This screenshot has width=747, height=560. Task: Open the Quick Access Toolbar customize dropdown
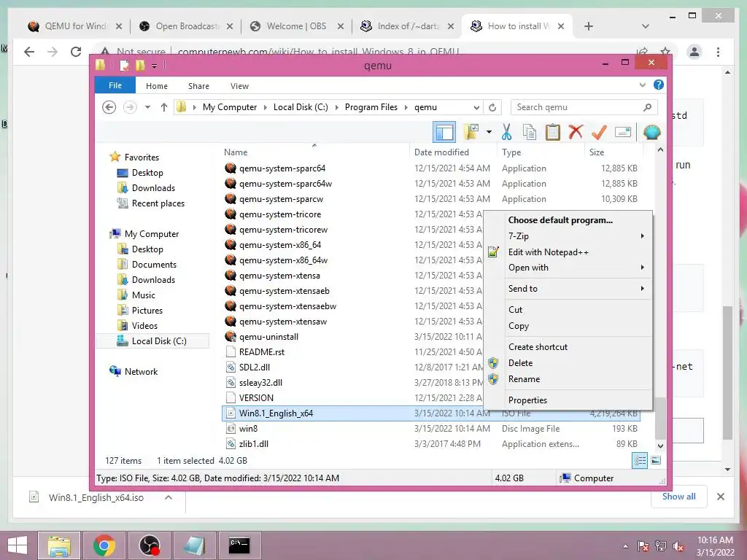coord(155,66)
